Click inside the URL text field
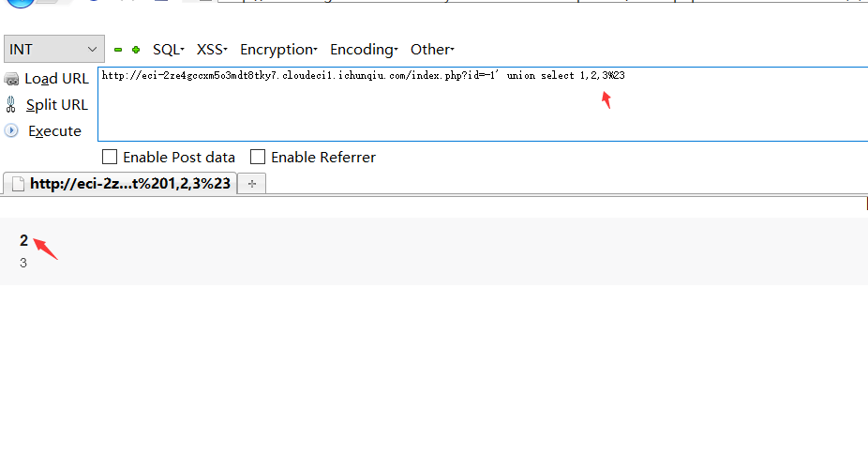The image size is (868, 455). point(483,104)
